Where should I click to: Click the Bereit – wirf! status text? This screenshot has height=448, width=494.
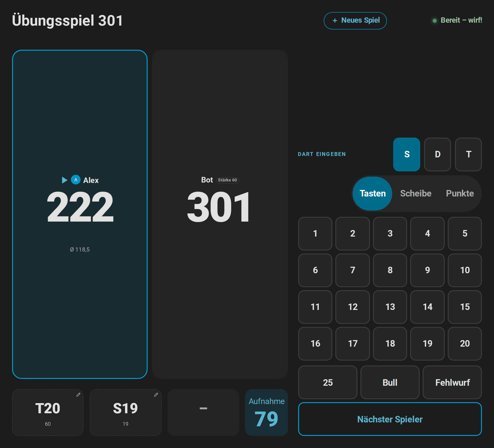pyautogui.click(x=461, y=20)
